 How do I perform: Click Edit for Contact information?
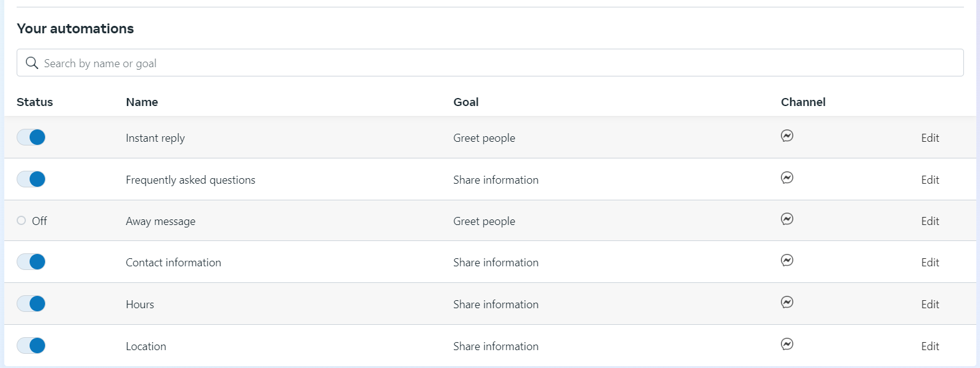tap(929, 263)
